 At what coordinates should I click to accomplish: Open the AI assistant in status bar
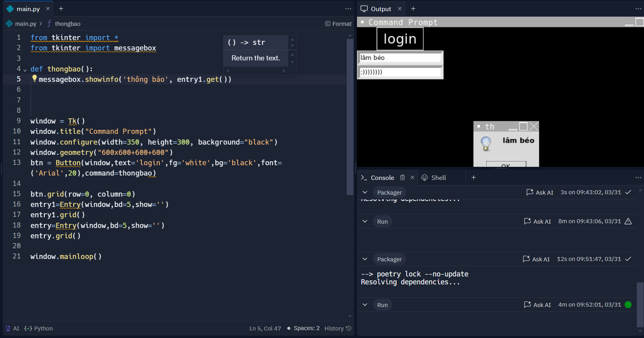12,328
